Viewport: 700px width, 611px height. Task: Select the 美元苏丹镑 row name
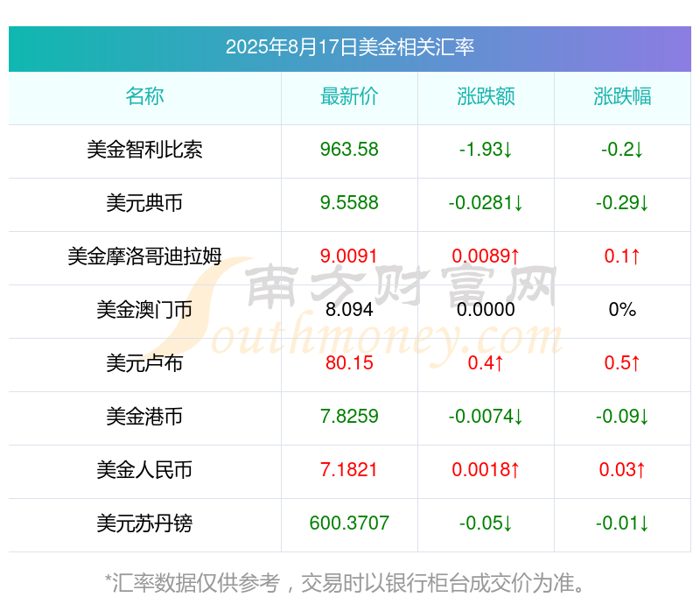(144, 523)
